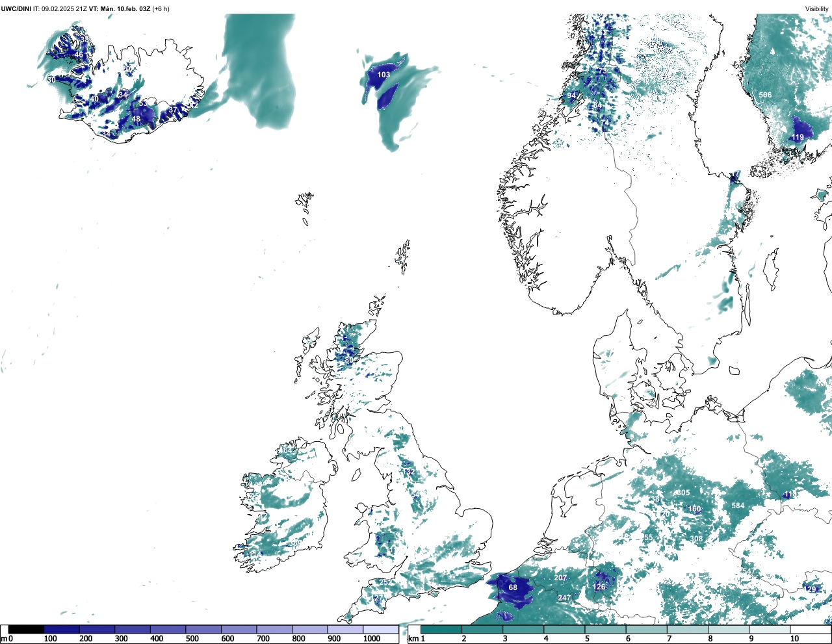This screenshot has height=644, width=832.
Task: Click the 40 value in western Iceland
Action: [94, 99]
